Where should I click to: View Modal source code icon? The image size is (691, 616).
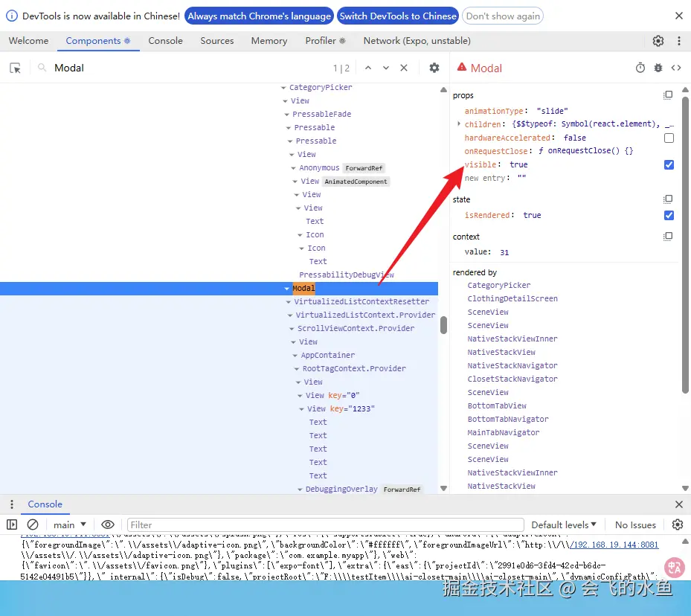(676, 68)
